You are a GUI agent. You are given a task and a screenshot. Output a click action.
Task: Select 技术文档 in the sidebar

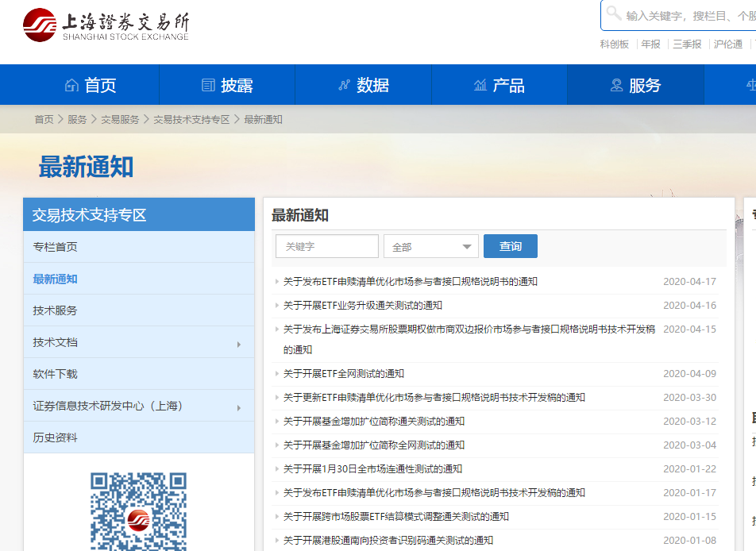pos(139,342)
